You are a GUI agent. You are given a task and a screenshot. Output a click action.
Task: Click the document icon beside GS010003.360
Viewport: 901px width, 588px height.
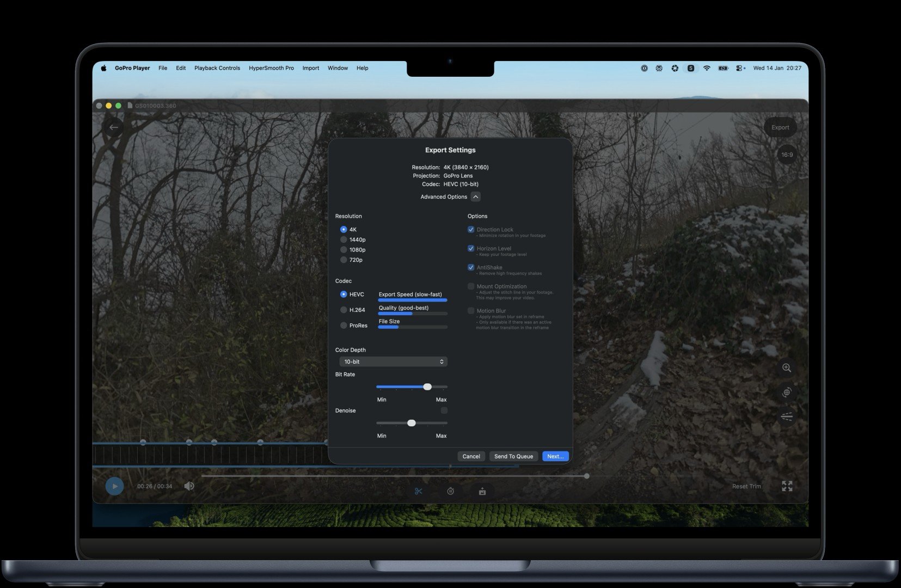pos(130,106)
